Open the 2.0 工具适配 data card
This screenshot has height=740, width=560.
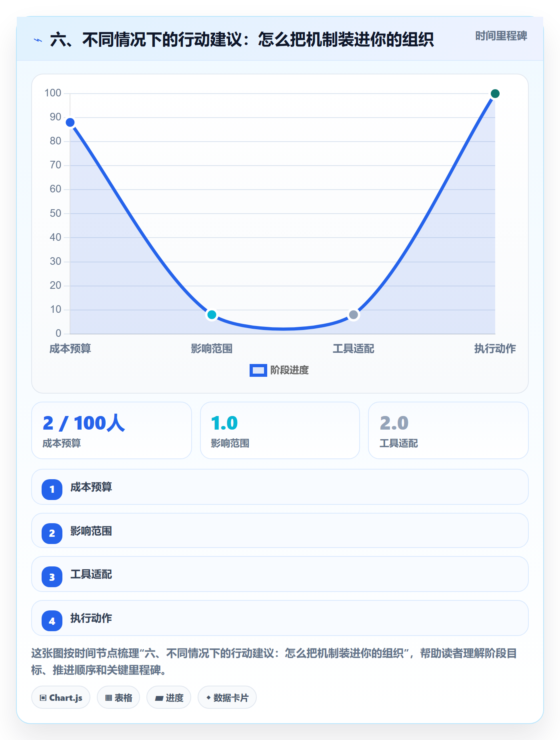coord(448,430)
